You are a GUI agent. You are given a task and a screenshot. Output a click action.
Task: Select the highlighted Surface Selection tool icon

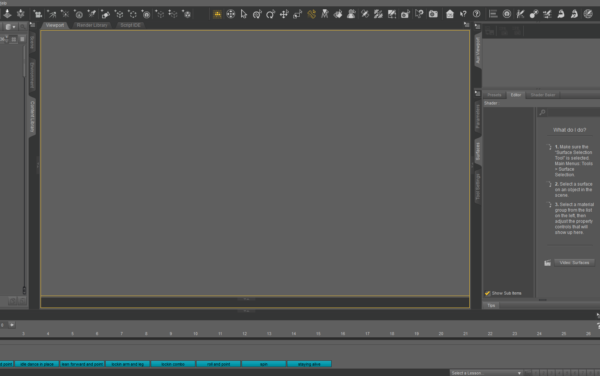click(x=311, y=15)
